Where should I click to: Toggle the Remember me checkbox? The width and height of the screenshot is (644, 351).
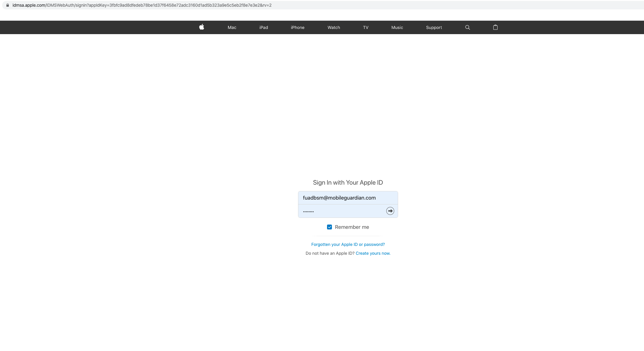click(329, 227)
